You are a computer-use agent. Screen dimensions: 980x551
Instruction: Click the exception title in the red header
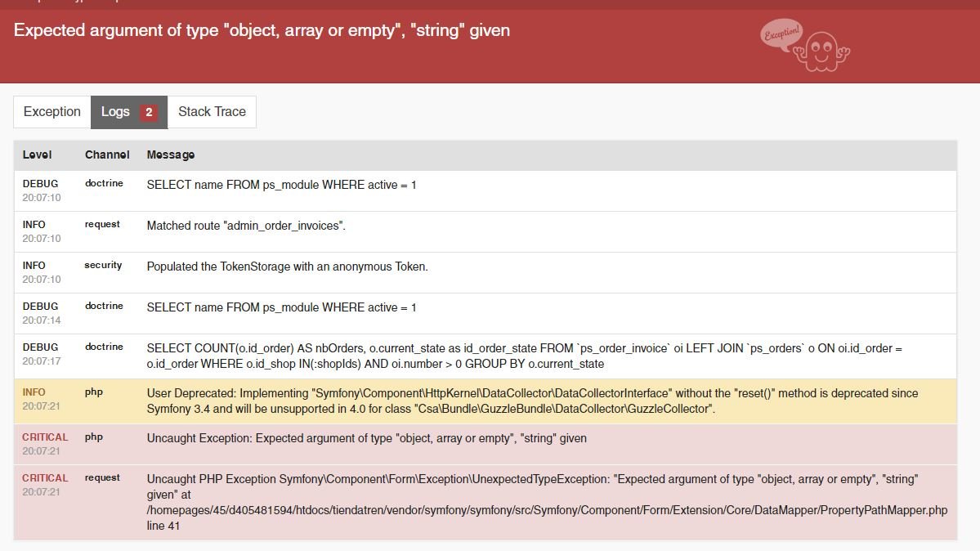tap(262, 30)
